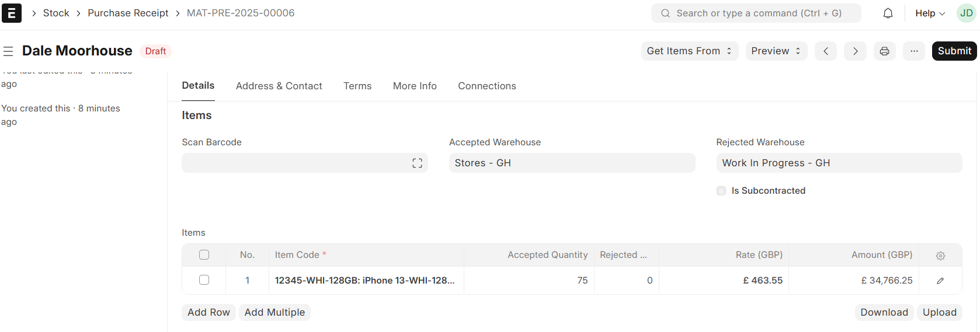This screenshot has width=980, height=332.
Task: Go to next document arrow
Action: point(855,51)
